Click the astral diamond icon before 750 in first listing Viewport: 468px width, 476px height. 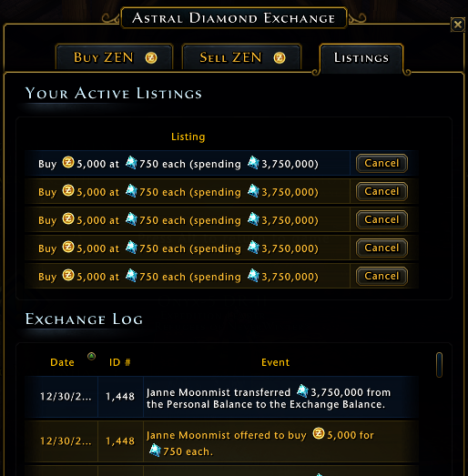(131, 162)
